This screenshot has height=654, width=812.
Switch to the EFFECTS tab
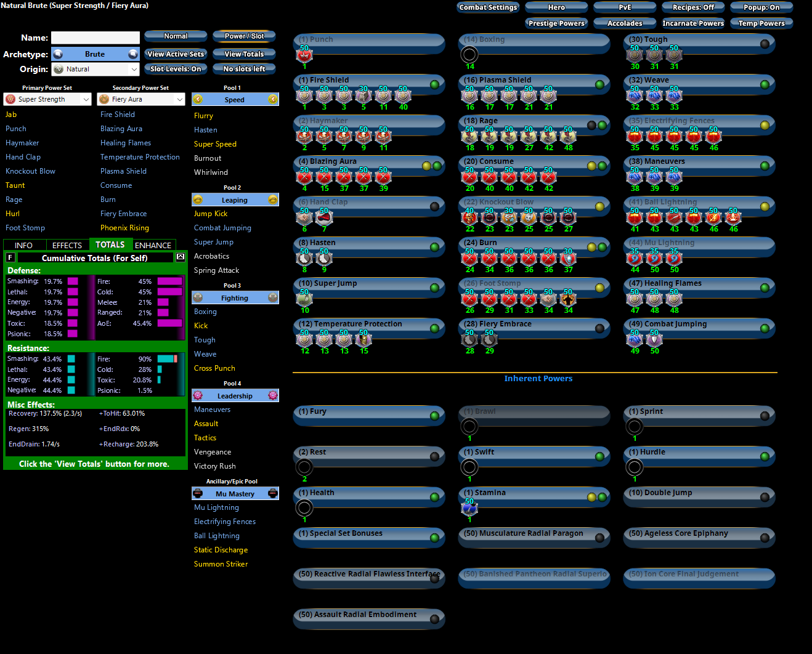click(x=67, y=245)
